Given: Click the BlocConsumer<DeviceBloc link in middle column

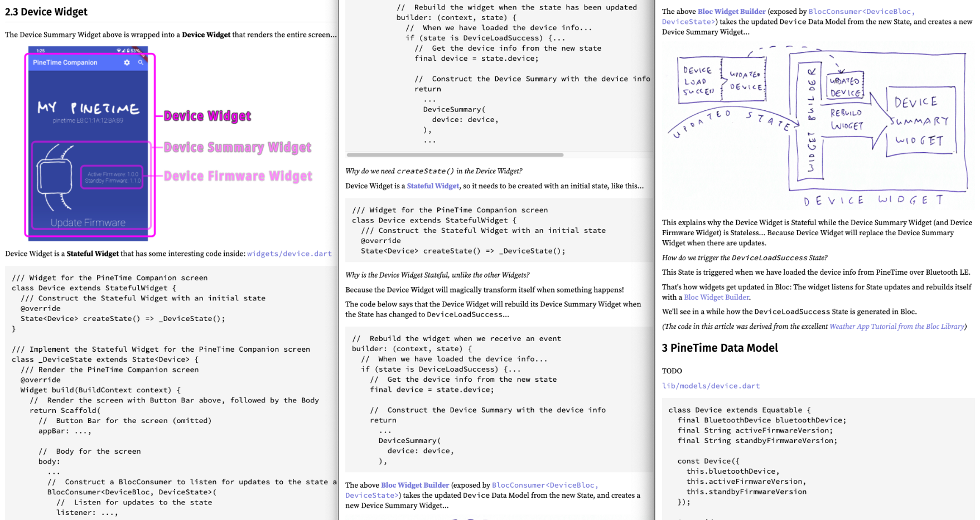Looking at the screenshot, I should (x=544, y=485).
